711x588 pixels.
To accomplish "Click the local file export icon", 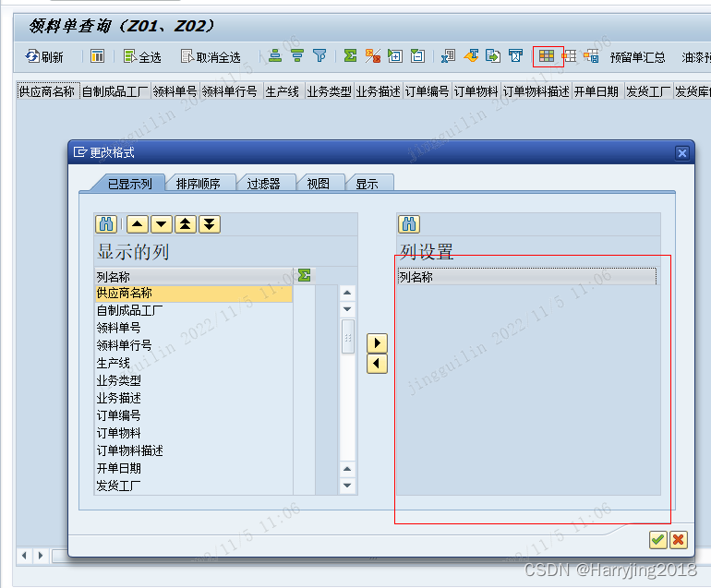I will (x=493, y=55).
